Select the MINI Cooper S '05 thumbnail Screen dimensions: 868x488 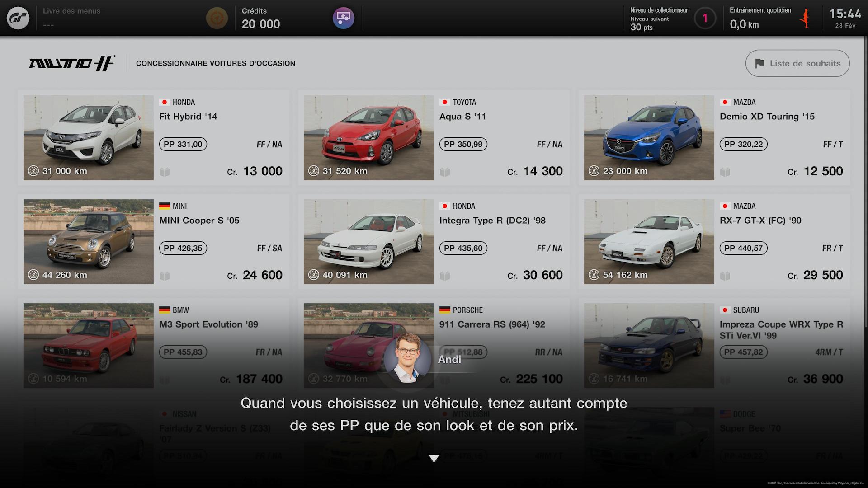pyautogui.click(x=89, y=241)
